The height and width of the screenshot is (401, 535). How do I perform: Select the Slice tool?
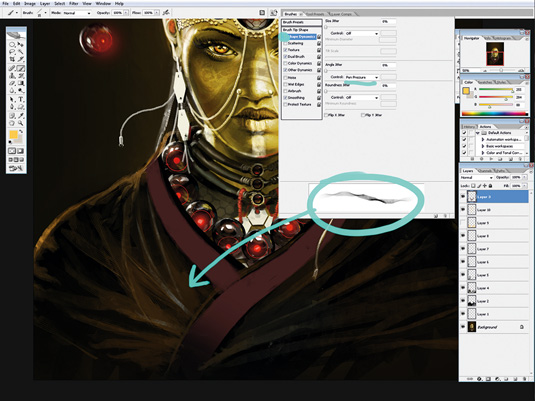(20, 59)
